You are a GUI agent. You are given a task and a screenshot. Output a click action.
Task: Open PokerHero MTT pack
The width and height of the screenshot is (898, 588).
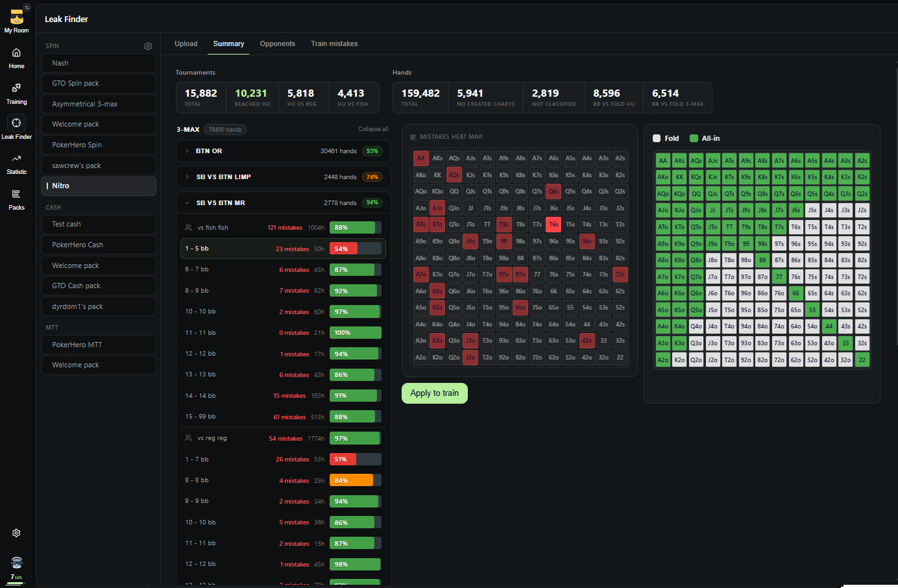tap(99, 345)
